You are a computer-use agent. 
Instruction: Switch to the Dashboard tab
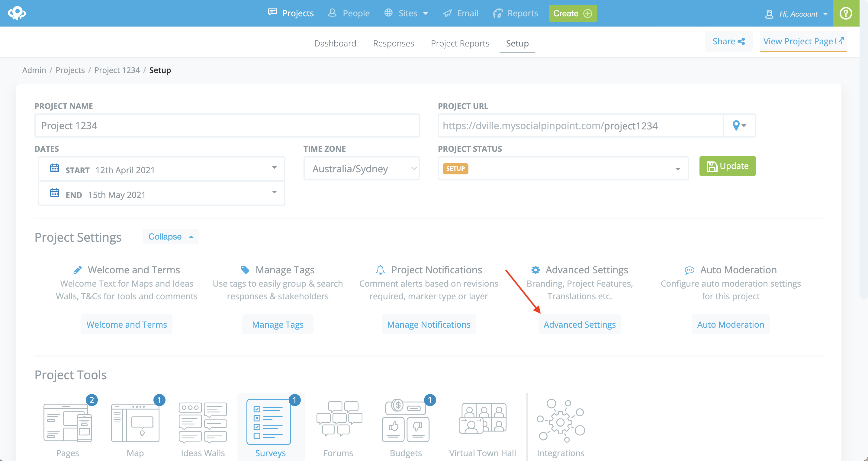[x=335, y=43]
